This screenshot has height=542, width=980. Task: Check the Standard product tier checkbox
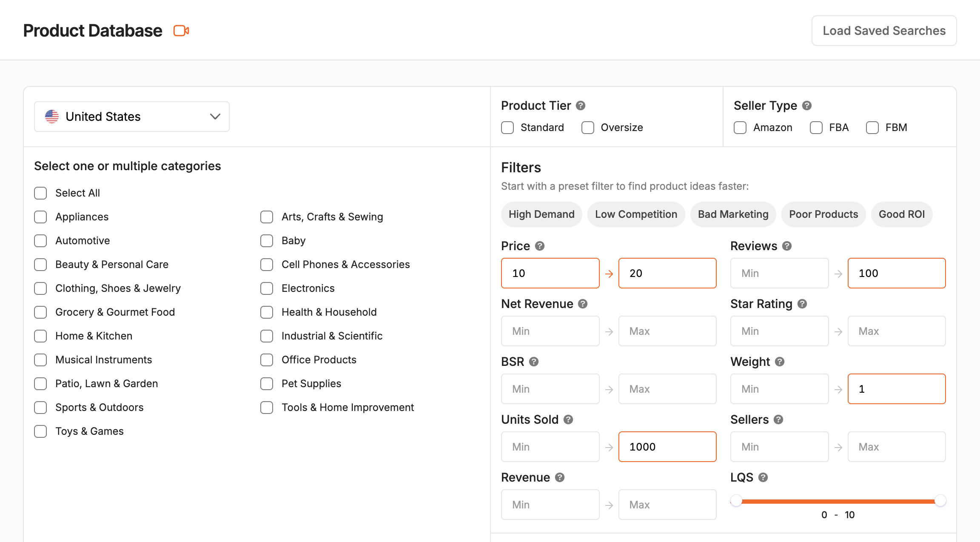pyautogui.click(x=507, y=128)
